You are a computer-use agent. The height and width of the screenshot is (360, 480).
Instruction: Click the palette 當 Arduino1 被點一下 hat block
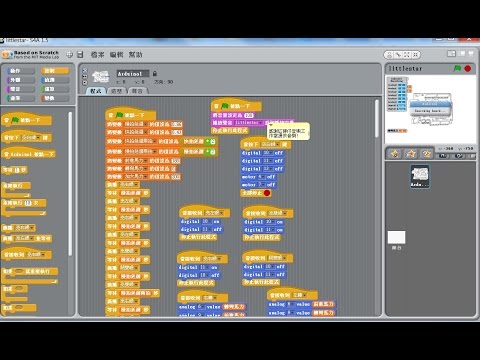pyautogui.click(x=28, y=153)
